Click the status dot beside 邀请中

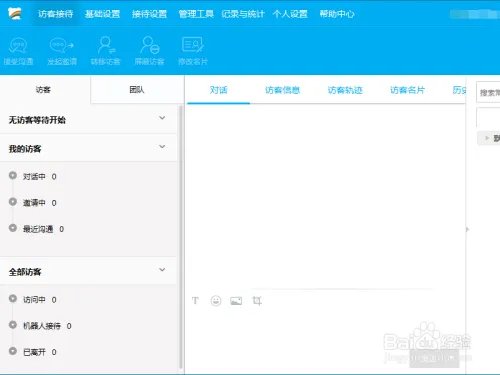[13, 202]
